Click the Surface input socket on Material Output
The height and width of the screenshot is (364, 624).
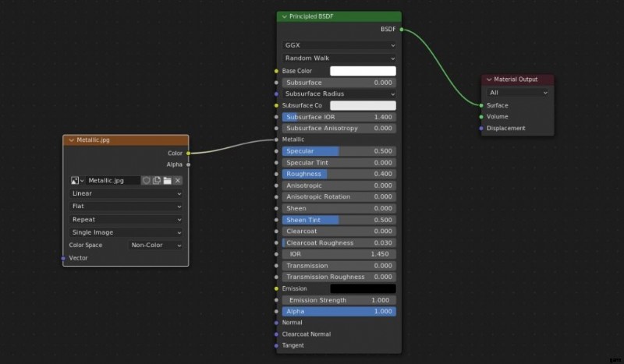pyautogui.click(x=481, y=105)
